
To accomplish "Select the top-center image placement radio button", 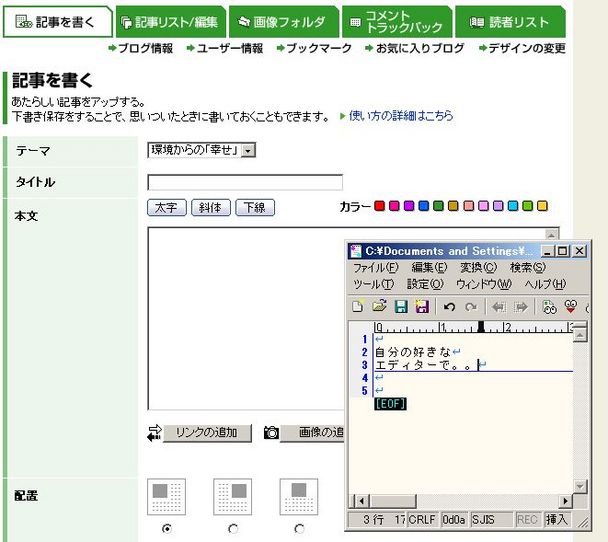I will tap(299, 528).
